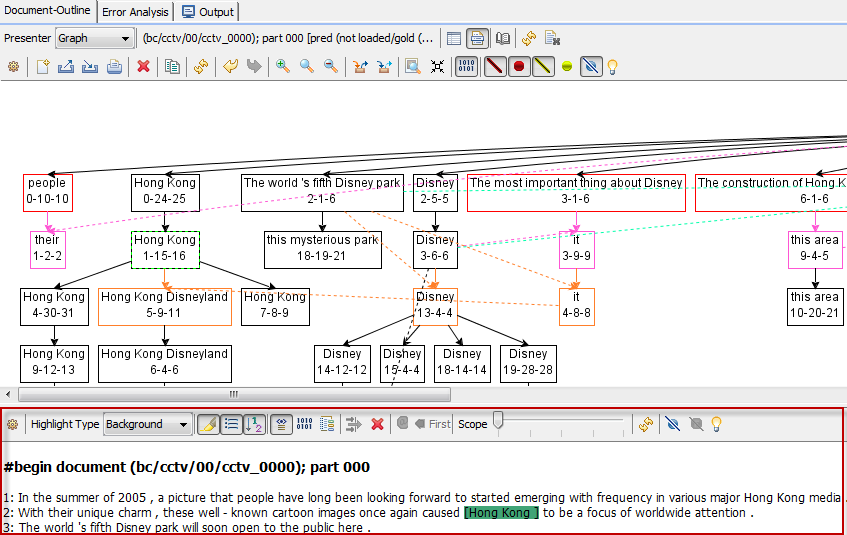Viewport: 847px width, 535px height.
Task: Click the export arrow icon in the graph toolbar
Action: coord(66,66)
